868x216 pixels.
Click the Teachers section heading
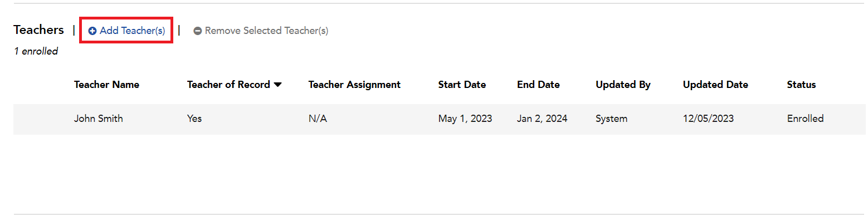tap(39, 30)
